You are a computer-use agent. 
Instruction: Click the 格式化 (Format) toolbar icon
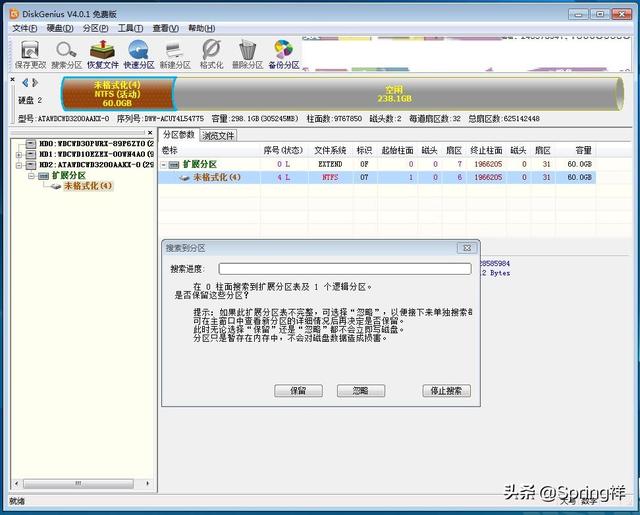[211, 54]
